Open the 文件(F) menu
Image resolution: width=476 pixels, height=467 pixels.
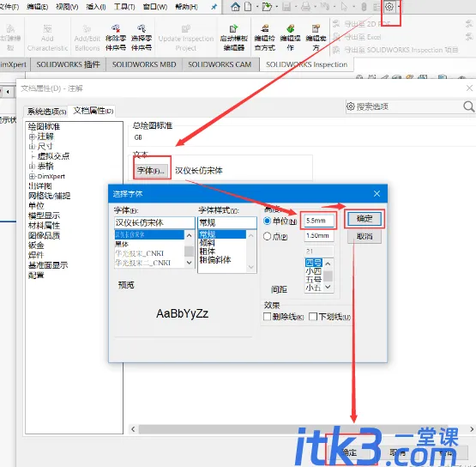[x=9, y=6]
